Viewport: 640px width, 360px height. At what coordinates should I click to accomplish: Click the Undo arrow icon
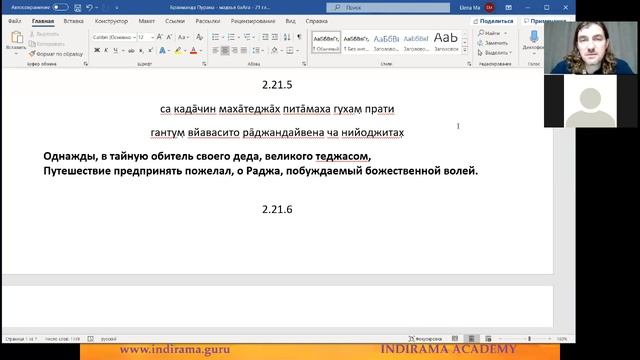coord(89,7)
